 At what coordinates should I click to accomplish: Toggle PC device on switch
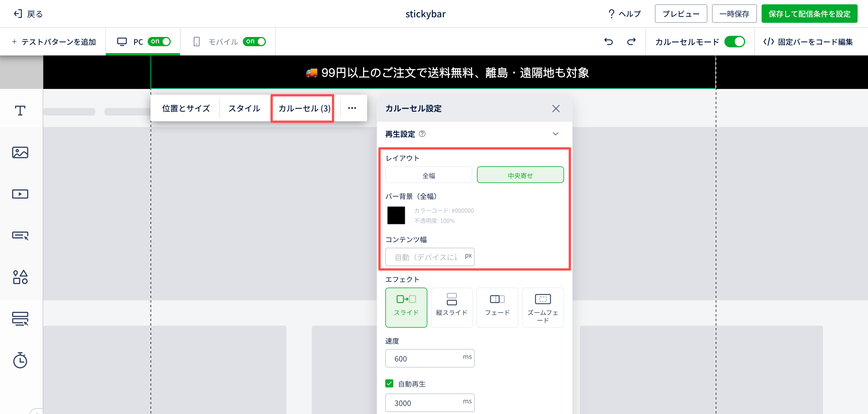159,42
